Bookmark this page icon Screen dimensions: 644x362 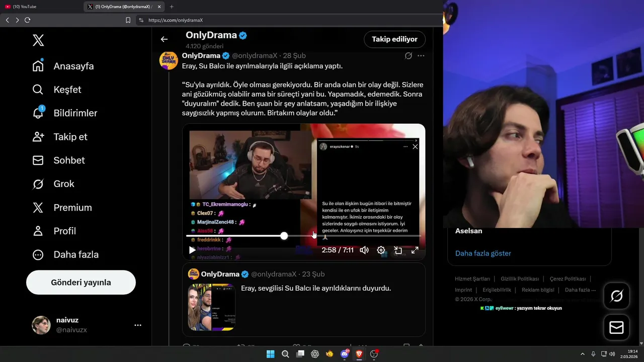[x=128, y=20]
